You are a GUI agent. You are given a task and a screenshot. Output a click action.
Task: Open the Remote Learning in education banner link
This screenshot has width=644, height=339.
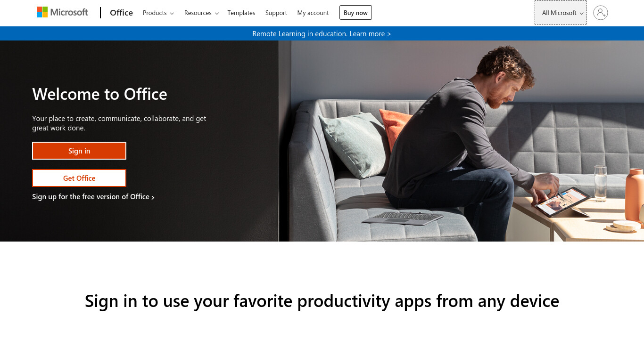(x=322, y=34)
